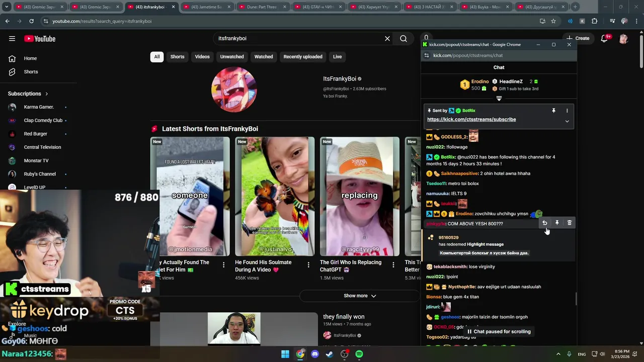Open options for the BotRix pinned message
Viewport: 644px width, 362px height.
tap(567, 111)
